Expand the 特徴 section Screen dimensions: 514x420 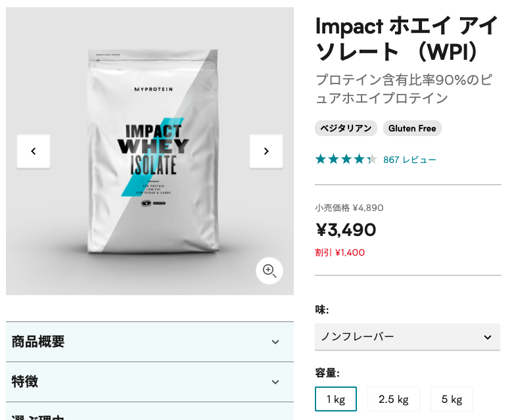point(150,382)
